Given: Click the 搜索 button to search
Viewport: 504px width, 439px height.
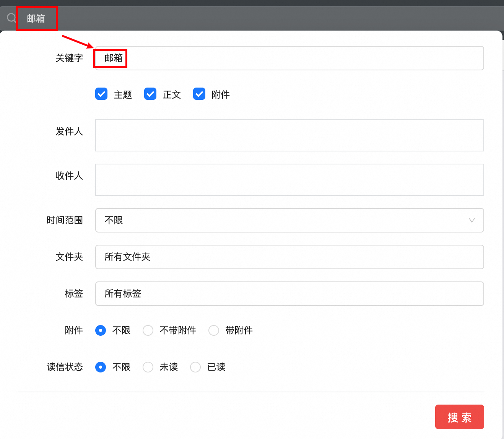Looking at the screenshot, I should pyautogui.click(x=459, y=417).
